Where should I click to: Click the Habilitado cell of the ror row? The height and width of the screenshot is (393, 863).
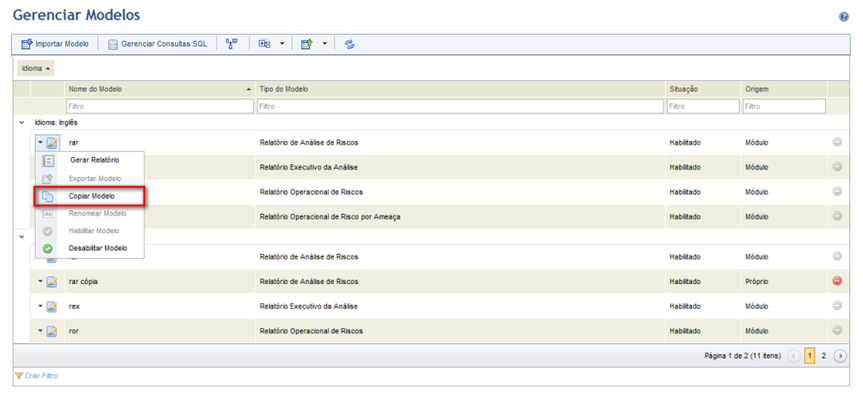coord(685,331)
